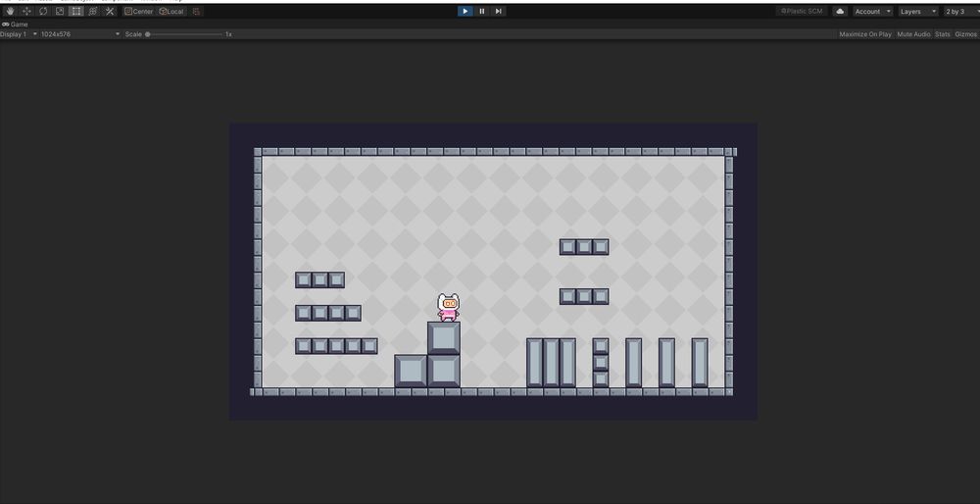The width and height of the screenshot is (980, 504).
Task: Switch to the Game tab
Action: coord(15,25)
